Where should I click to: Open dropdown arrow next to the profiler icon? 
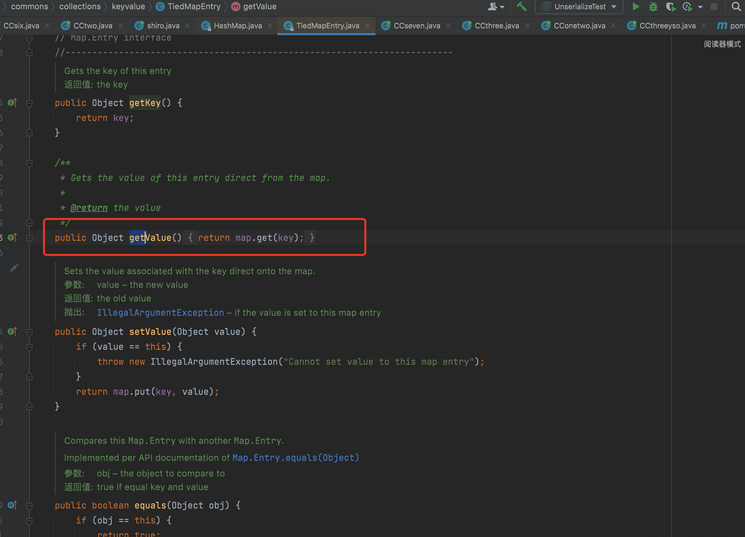click(x=700, y=7)
